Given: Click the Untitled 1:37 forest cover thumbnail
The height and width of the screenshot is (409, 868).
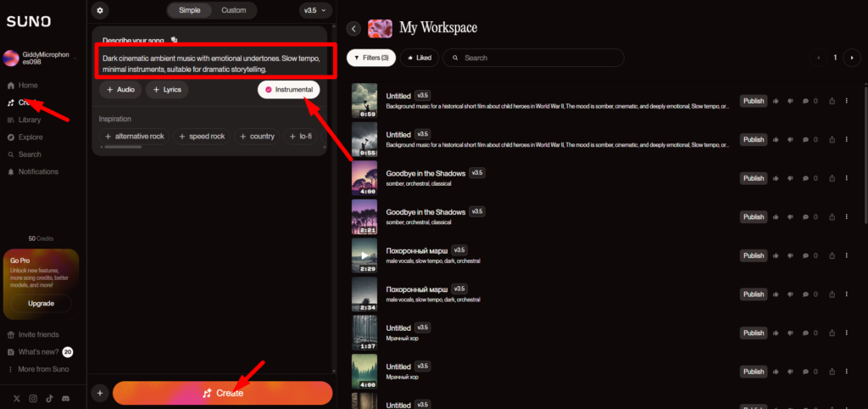Looking at the screenshot, I should [x=364, y=333].
